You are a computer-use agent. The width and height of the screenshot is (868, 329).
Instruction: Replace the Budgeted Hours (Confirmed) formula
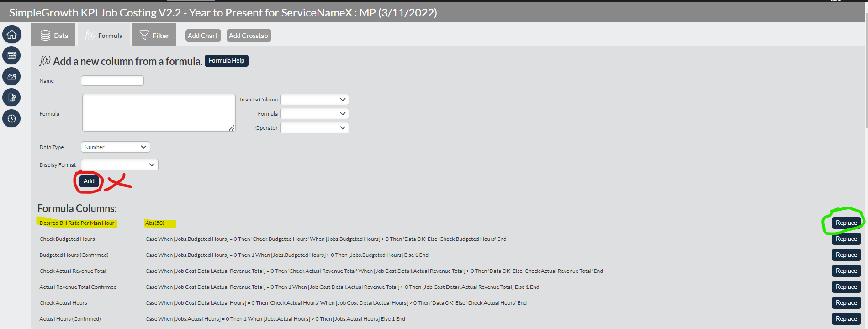tap(846, 255)
